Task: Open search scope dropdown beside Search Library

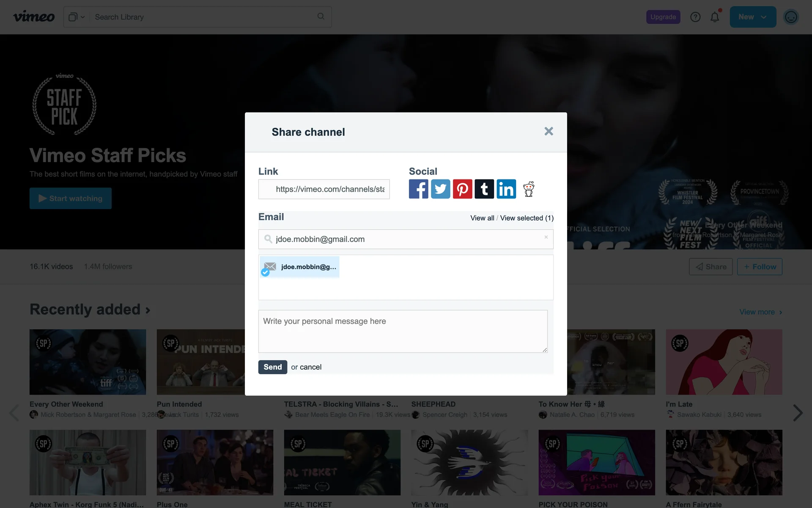Action: coord(77,17)
